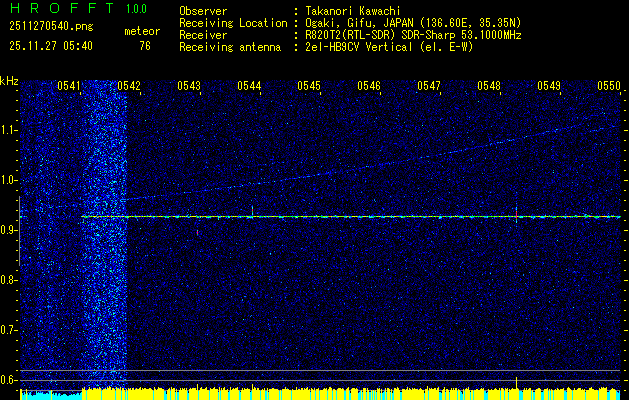Click the 1.0 kHz frequency label
629x400 pixels.
(x=9, y=181)
